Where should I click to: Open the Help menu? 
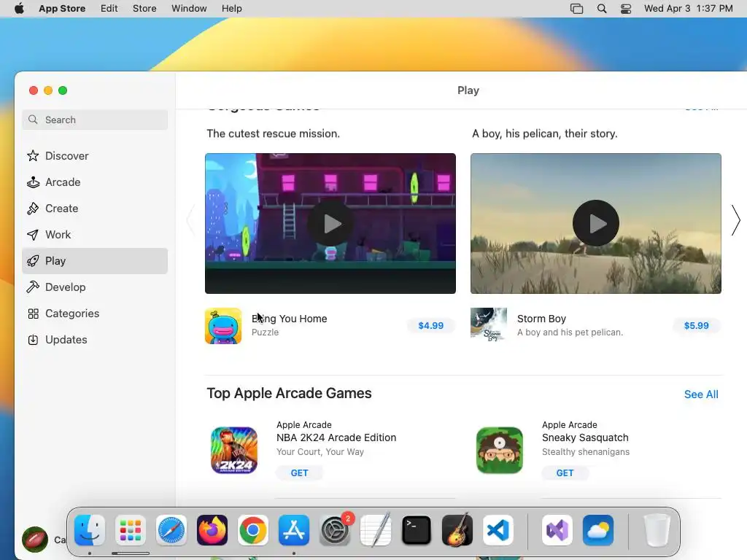231,9
